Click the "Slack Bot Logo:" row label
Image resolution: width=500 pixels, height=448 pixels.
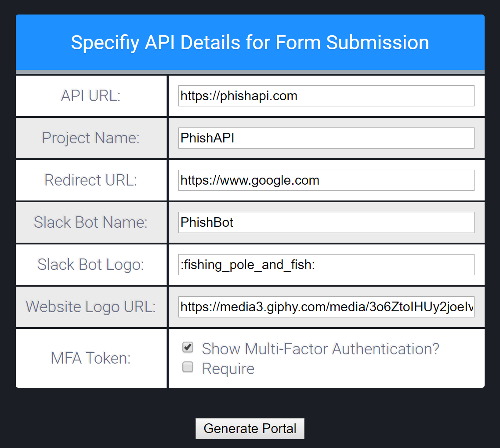91,265
